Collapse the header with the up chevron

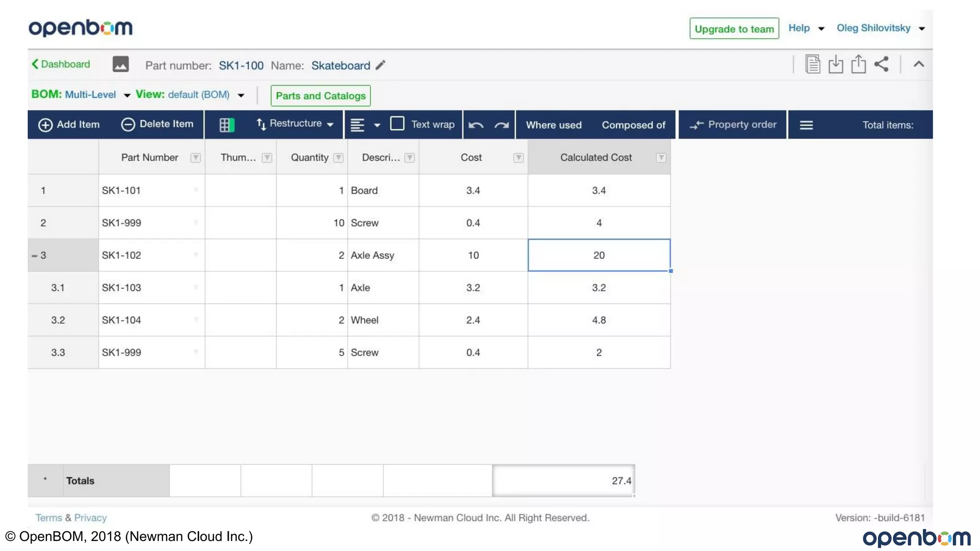[x=919, y=64]
